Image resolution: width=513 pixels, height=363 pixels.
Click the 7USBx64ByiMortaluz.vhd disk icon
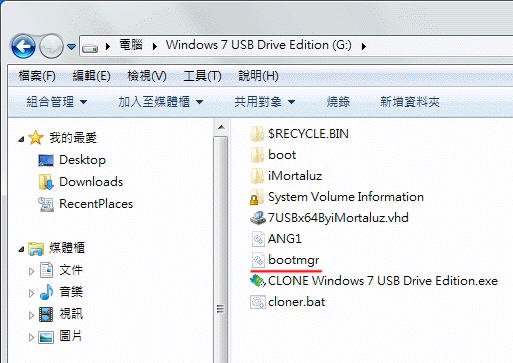click(258, 218)
